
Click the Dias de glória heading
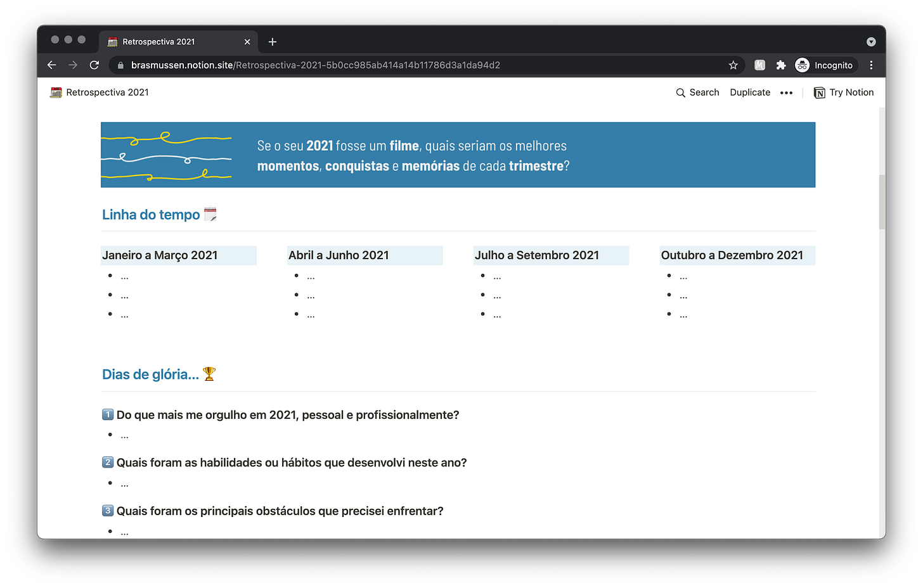[150, 374]
